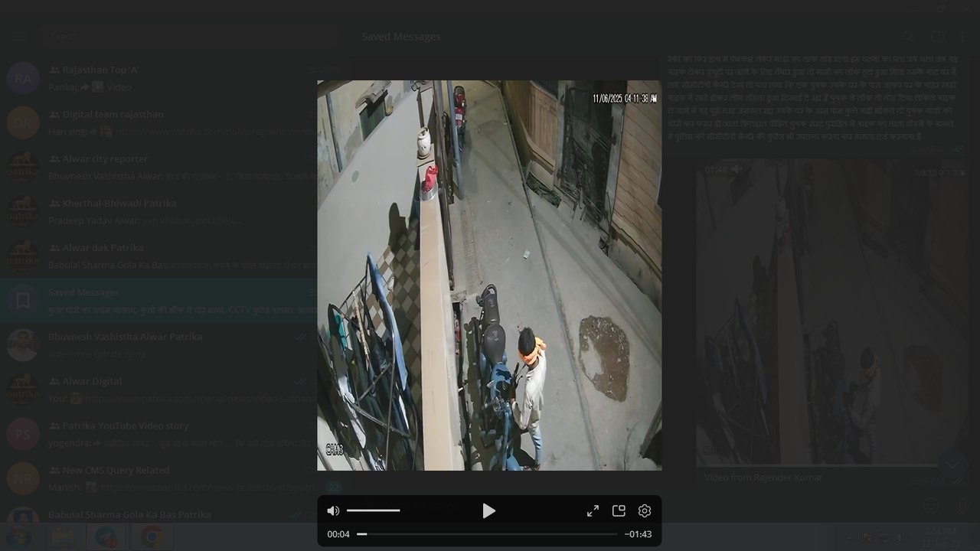Image resolution: width=980 pixels, height=551 pixels.
Task: Open Telegram from Windows taskbar
Action: (x=106, y=538)
